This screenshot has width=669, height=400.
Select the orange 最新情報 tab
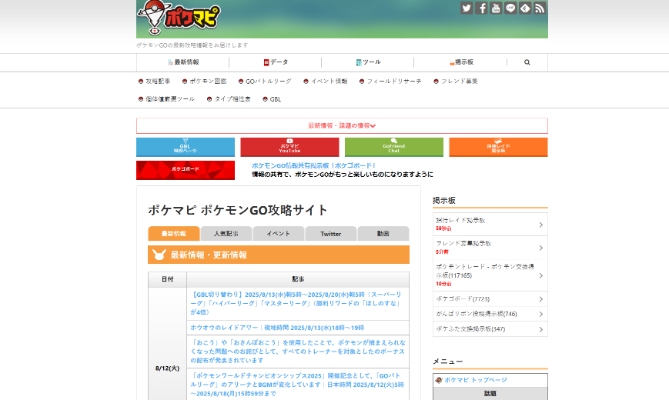[174, 234]
